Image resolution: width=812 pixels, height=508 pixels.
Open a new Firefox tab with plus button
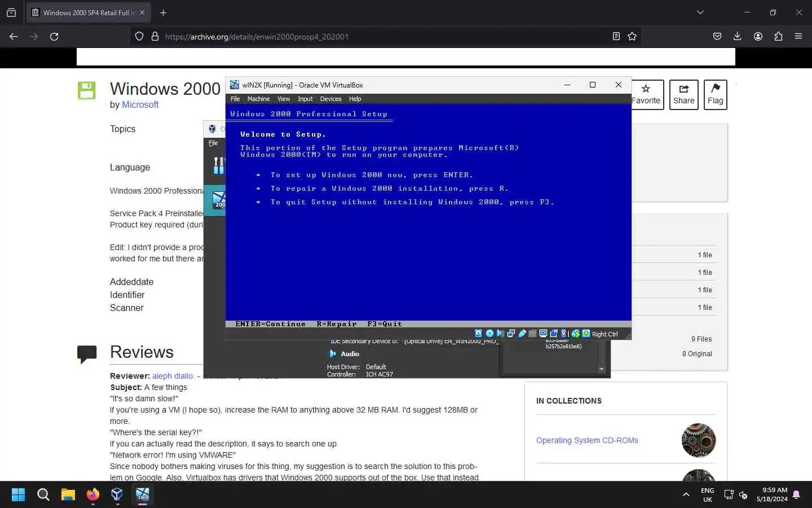163,12
